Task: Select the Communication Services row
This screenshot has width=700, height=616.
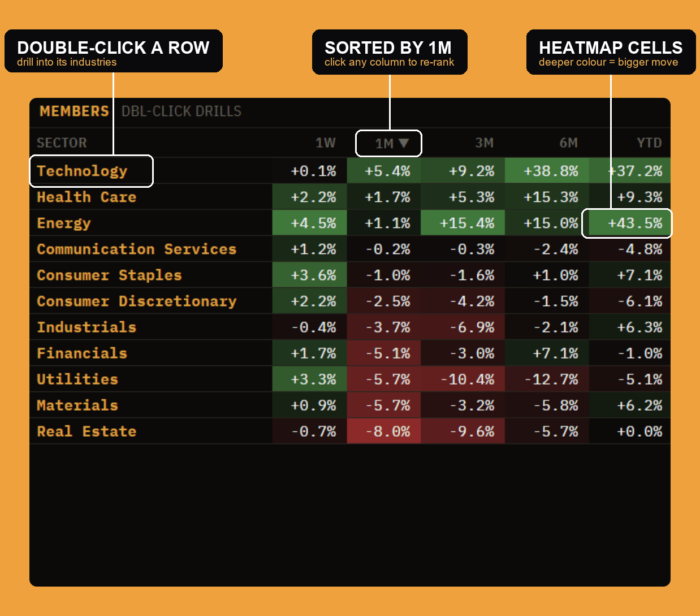Action: pyautogui.click(x=350, y=249)
